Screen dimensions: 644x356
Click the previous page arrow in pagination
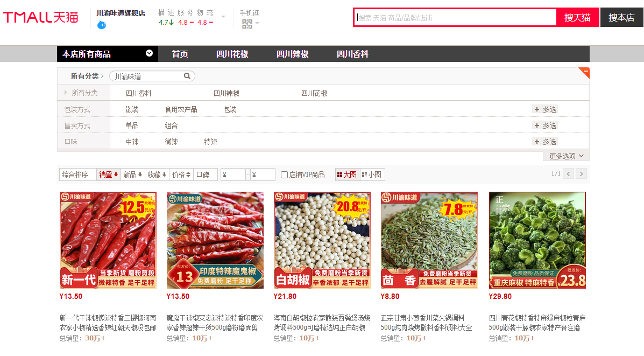click(568, 173)
